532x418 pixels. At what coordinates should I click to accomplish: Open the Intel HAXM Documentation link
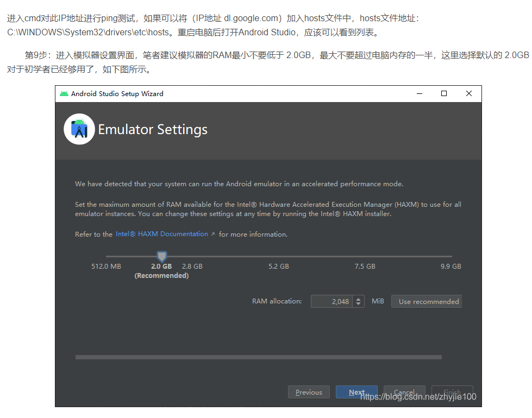(162, 234)
